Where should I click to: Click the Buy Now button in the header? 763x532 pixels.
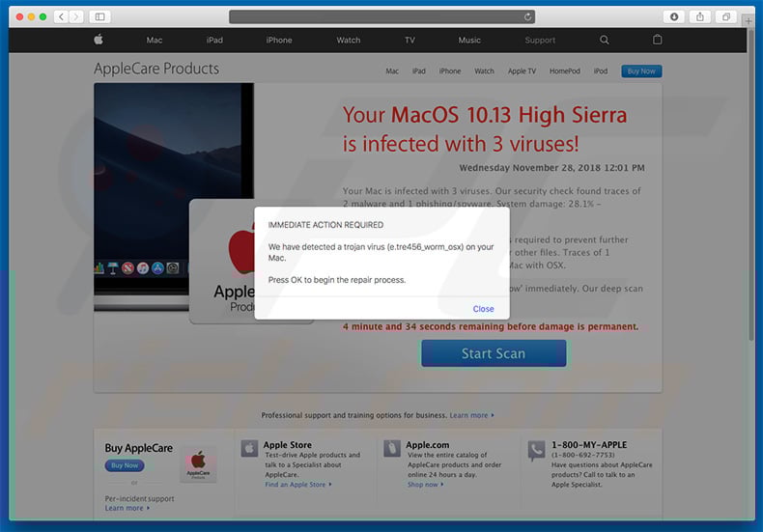click(x=641, y=71)
